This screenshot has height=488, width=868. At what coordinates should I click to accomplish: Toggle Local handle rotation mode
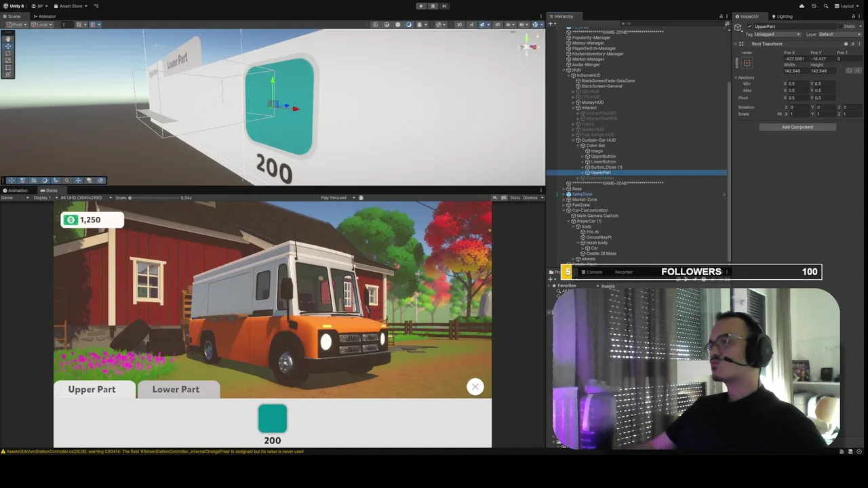[43, 24]
